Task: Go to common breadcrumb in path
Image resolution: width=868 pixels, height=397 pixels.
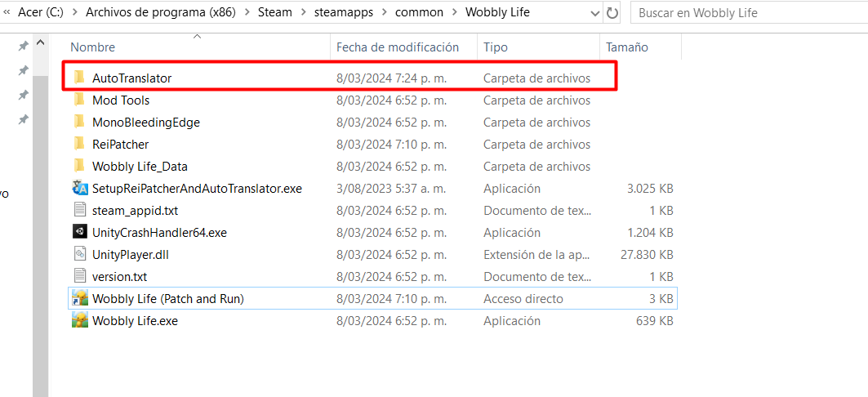Action: (419, 13)
